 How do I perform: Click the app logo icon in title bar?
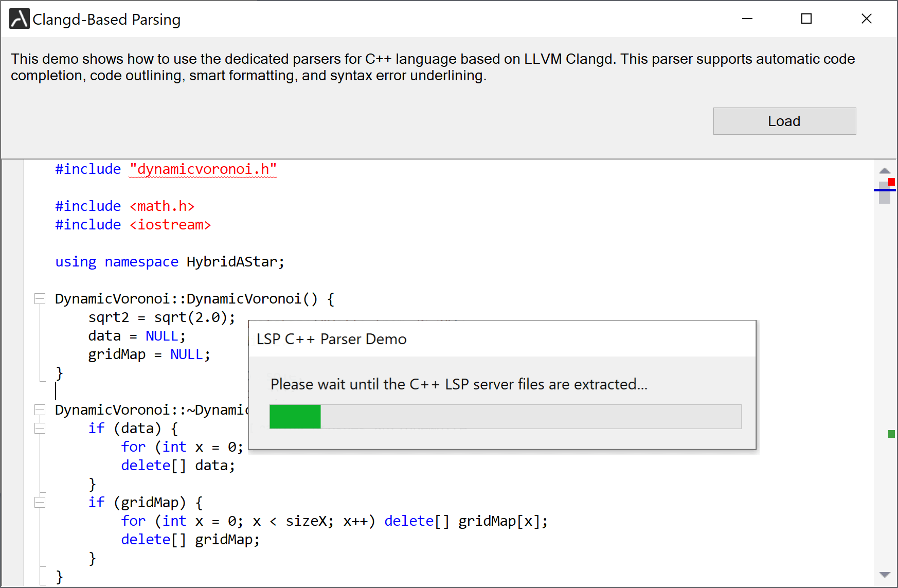click(x=20, y=19)
